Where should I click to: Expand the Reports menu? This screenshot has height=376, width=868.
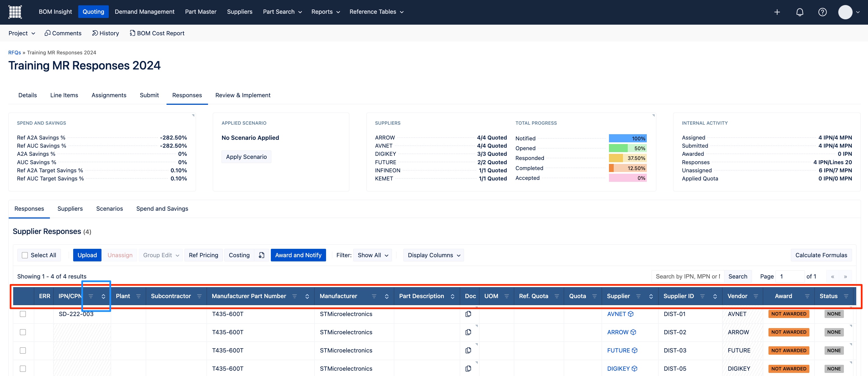coord(325,12)
